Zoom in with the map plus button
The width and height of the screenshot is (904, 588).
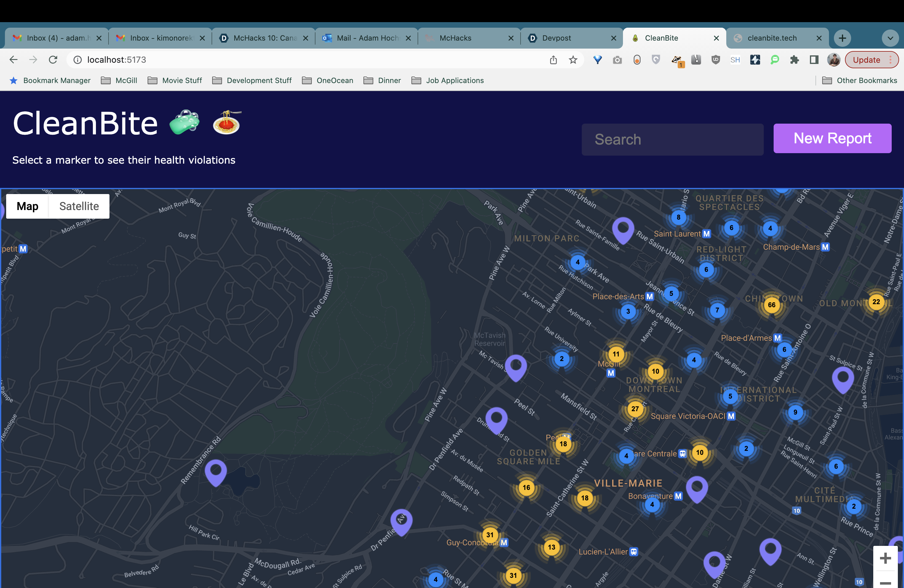(x=885, y=558)
